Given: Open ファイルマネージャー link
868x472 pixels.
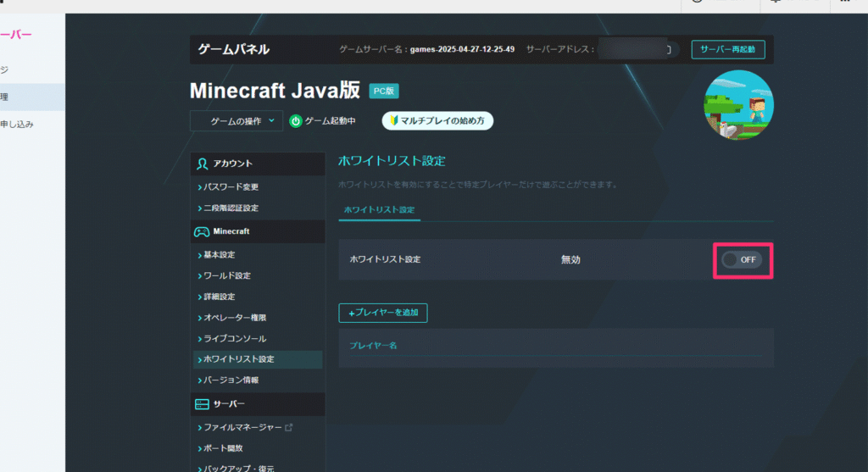Looking at the screenshot, I should 242,427.
